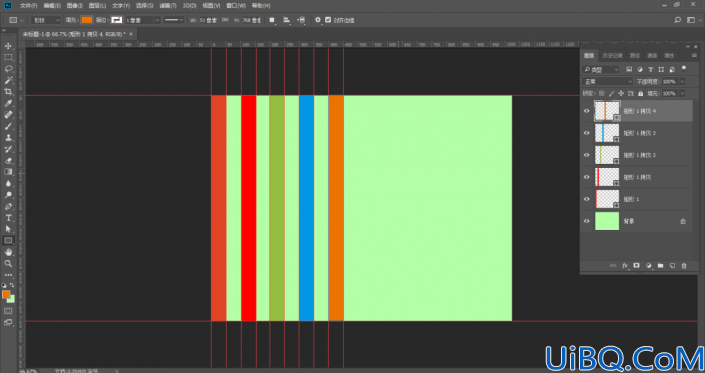705x373 pixels.
Task: Select the Rectangular Marquee tool
Action: click(x=8, y=57)
